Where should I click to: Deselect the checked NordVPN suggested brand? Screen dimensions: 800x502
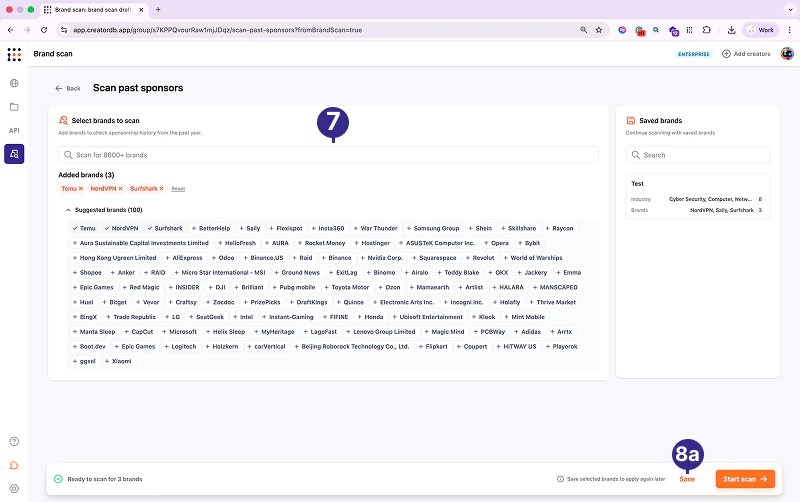click(x=121, y=229)
